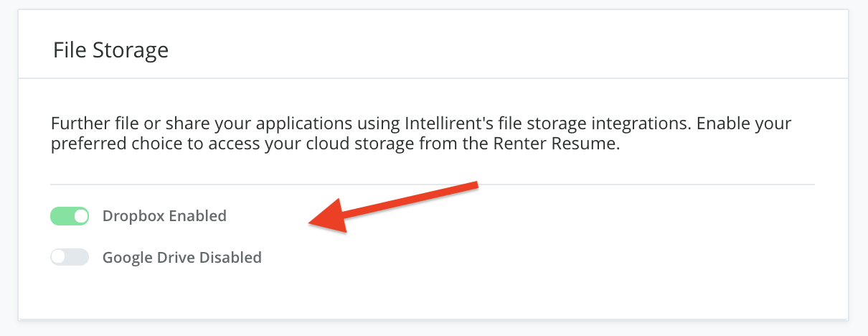The width and height of the screenshot is (868, 336).
Task: Click the "Google Drive Disabled" label text
Action: pos(181,257)
